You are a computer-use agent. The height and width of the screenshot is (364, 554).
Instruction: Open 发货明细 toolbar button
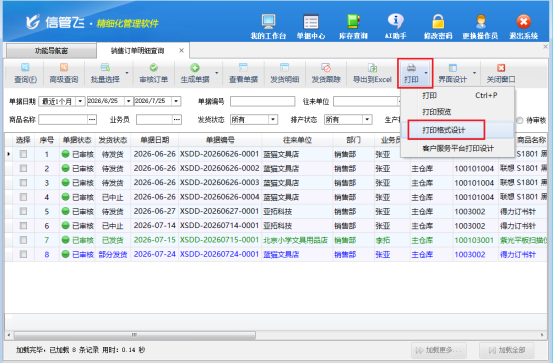coord(284,73)
